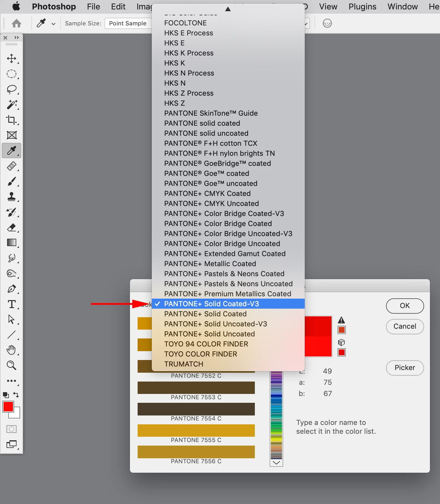
Task: Select the Zoom tool
Action: tap(12, 365)
